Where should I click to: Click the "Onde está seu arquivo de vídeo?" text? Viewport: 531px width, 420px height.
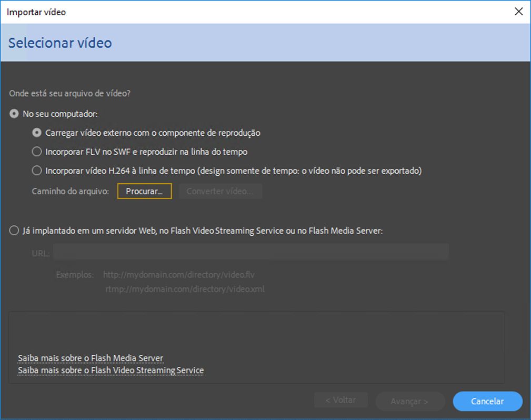point(70,94)
